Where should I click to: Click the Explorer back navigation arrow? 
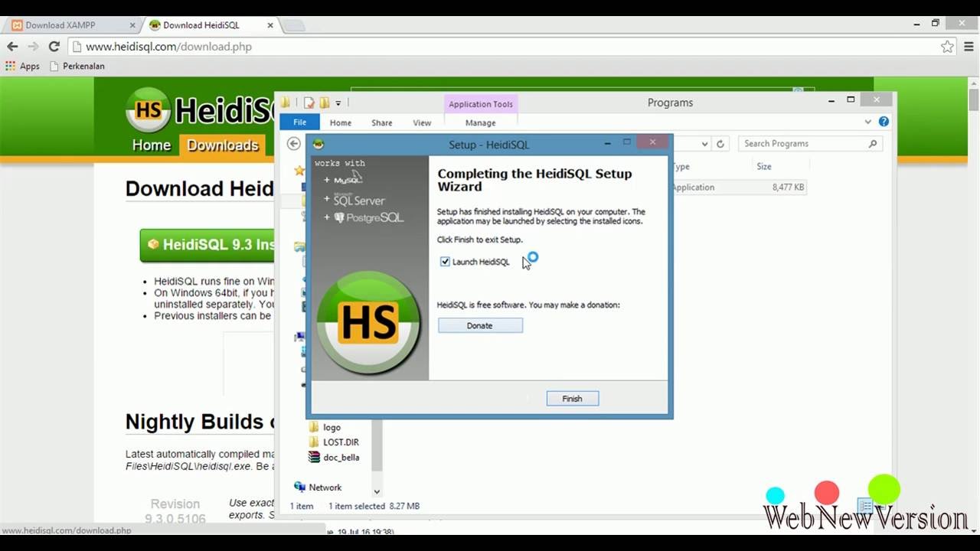[x=294, y=144]
